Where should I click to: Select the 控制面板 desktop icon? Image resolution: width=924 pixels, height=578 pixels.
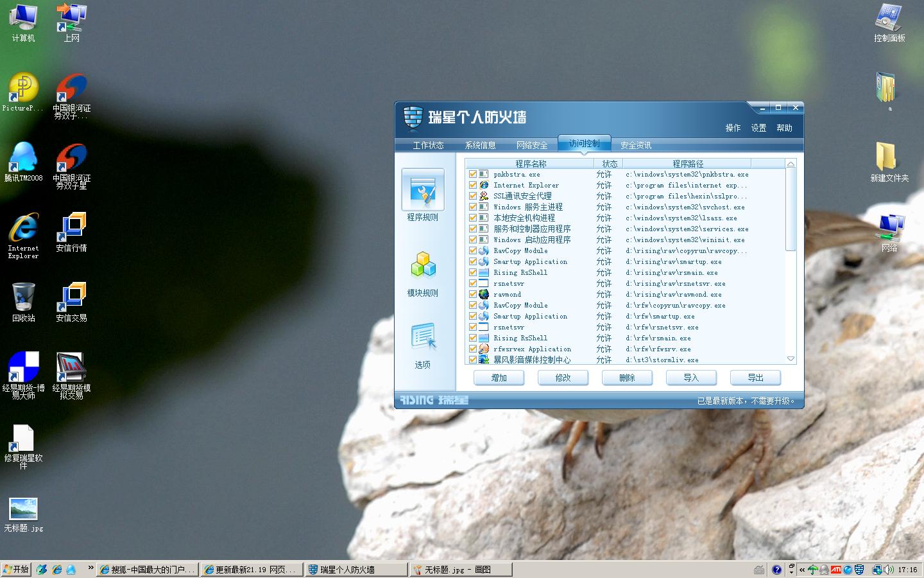coord(889,23)
